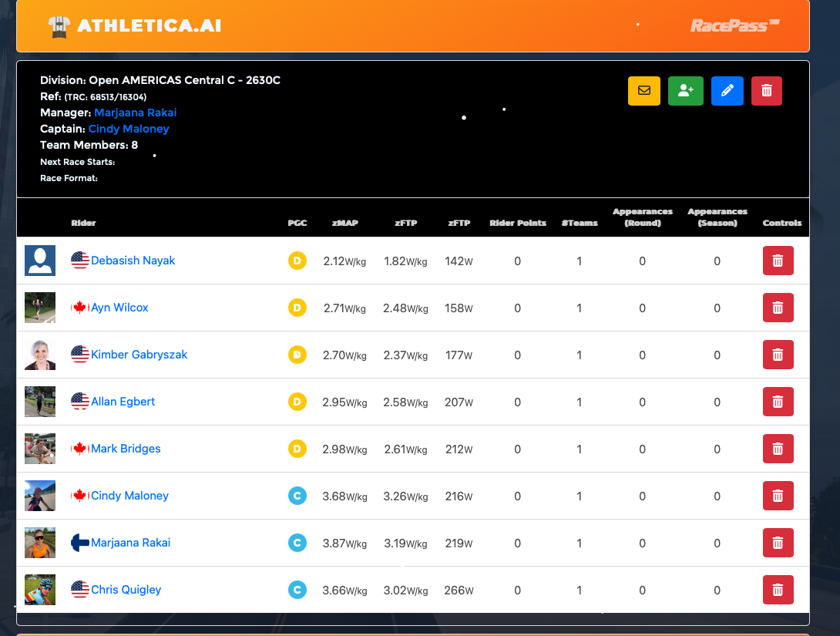This screenshot has height=636, width=840.
Task: Click Debasish Nayak's 2.12W/kg zMAP value
Action: coord(344,261)
